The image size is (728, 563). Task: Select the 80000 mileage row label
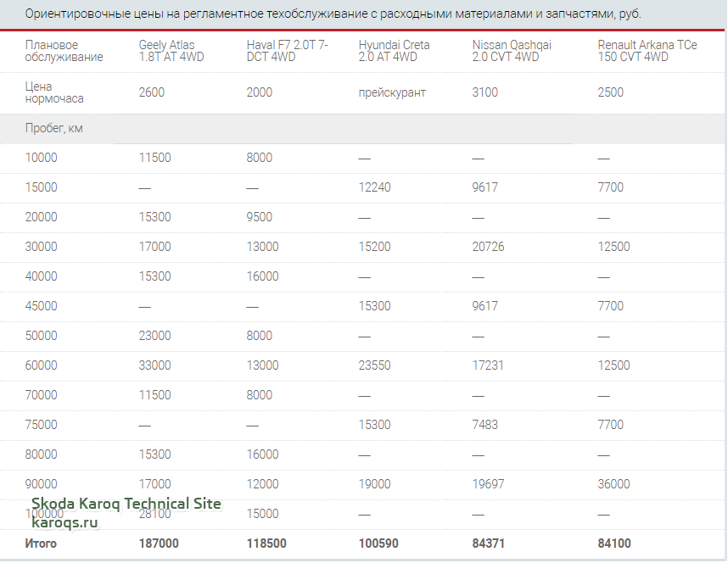pyautogui.click(x=42, y=454)
